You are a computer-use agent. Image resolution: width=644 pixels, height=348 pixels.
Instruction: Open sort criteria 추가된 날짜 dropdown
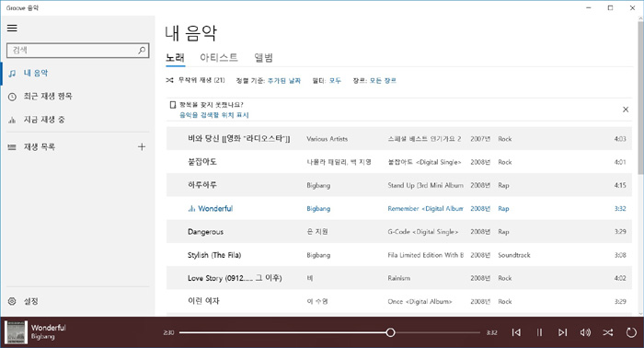point(284,80)
